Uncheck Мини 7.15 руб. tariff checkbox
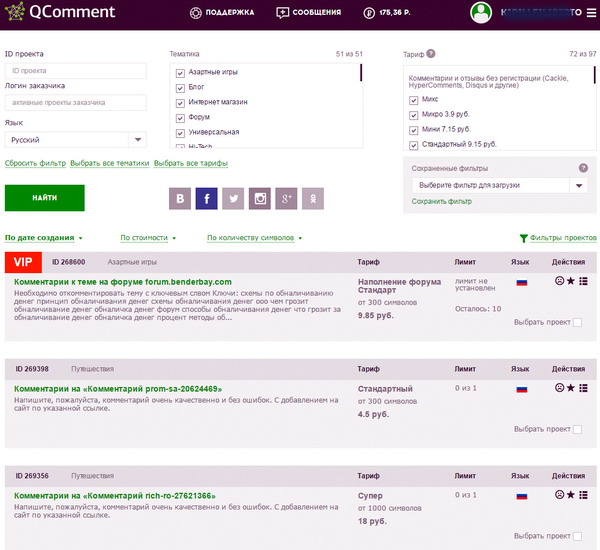The image size is (600, 550). point(413,130)
